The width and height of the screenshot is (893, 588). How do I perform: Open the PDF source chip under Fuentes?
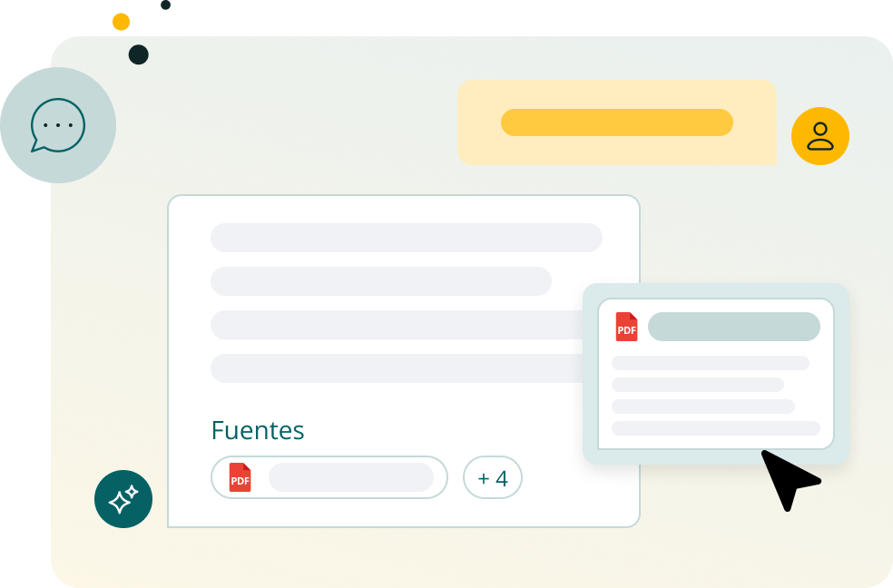tap(329, 477)
